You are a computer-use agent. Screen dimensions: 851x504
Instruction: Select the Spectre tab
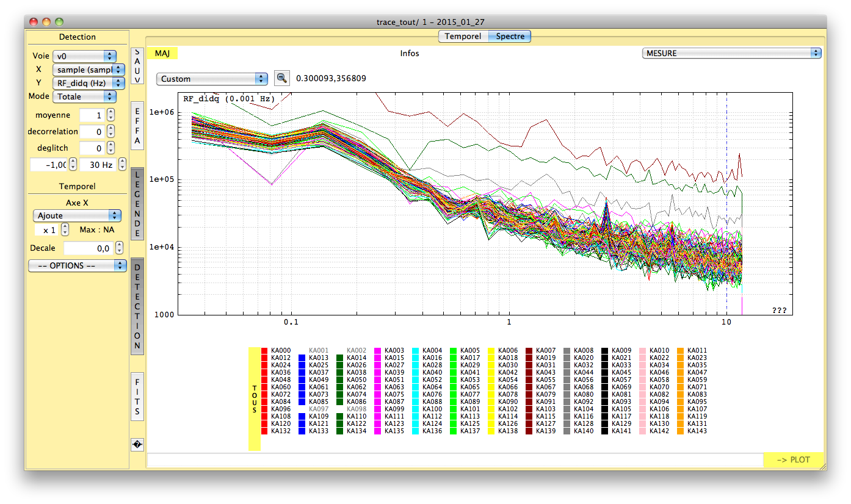click(x=510, y=37)
